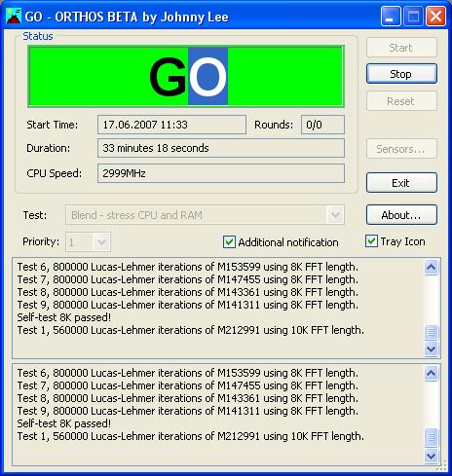The image size is (452, 476).
Task: Click lower log scrollbar thumb
Action: [432, 438]
